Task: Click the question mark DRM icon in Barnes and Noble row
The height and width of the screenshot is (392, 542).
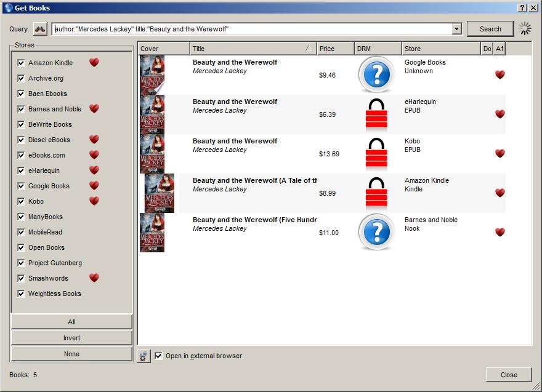Action: 376,232
